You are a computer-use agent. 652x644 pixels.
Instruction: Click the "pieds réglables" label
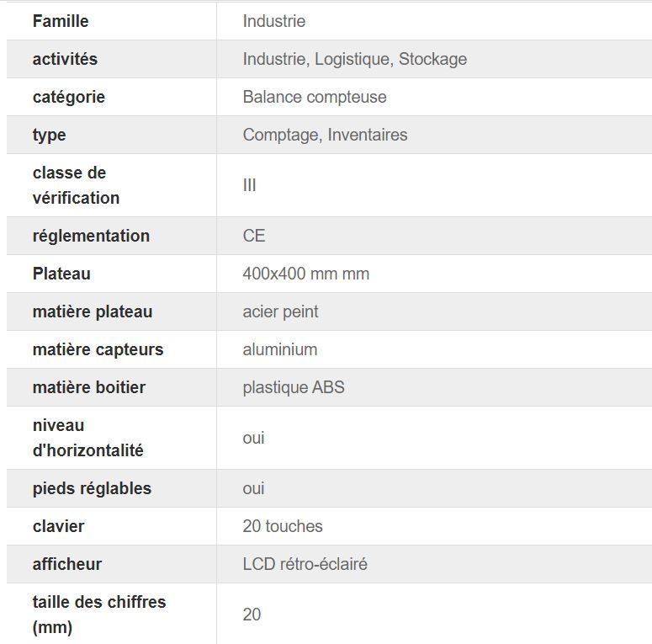92,488
